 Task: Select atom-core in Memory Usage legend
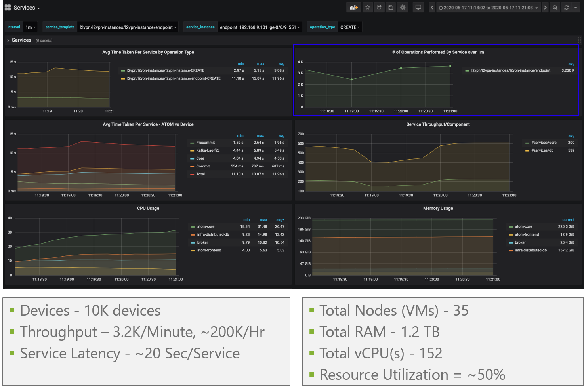(x=523, y=227)
